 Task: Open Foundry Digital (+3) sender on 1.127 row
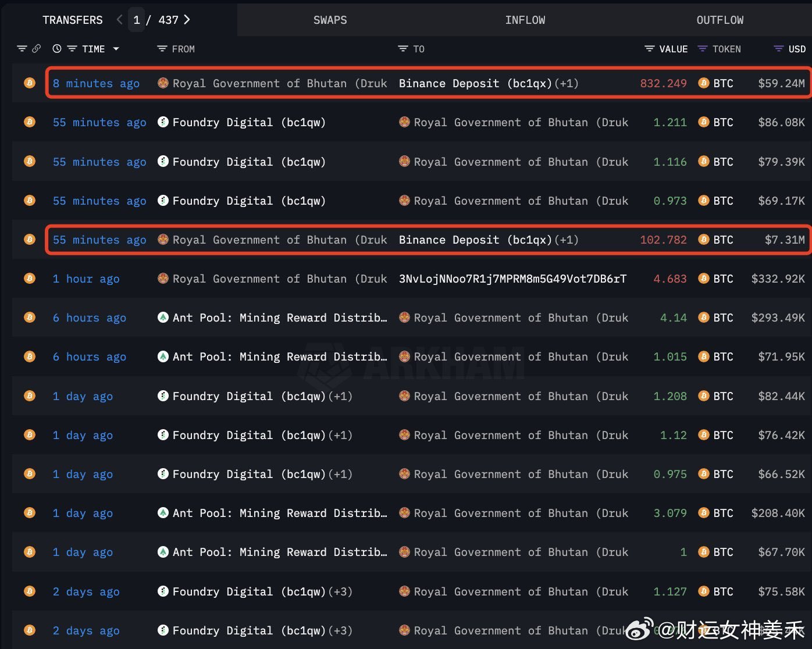262,591
